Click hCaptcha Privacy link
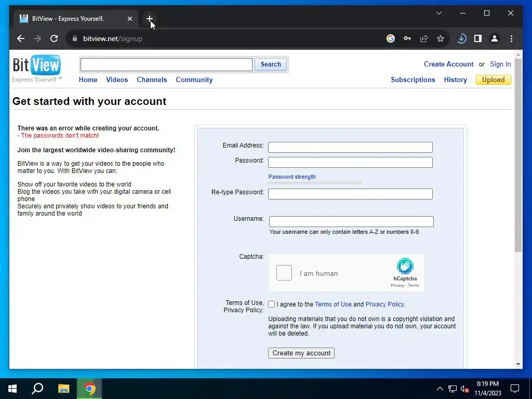The height and width of the screenshot is (399, 532). [397, 285]
